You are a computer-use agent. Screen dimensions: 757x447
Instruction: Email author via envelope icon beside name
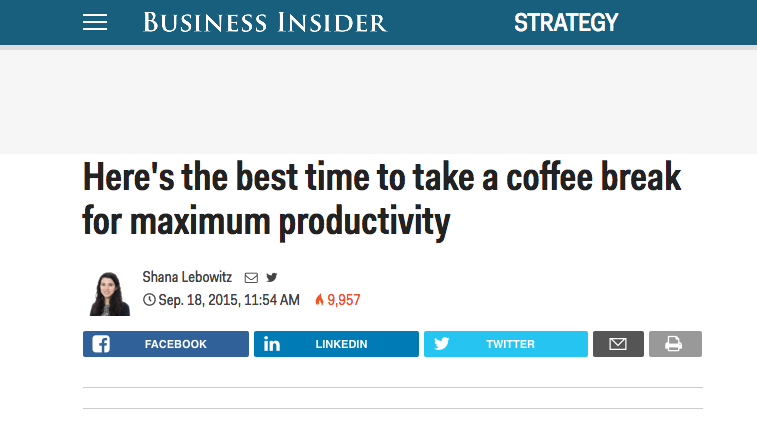(251, 278)
